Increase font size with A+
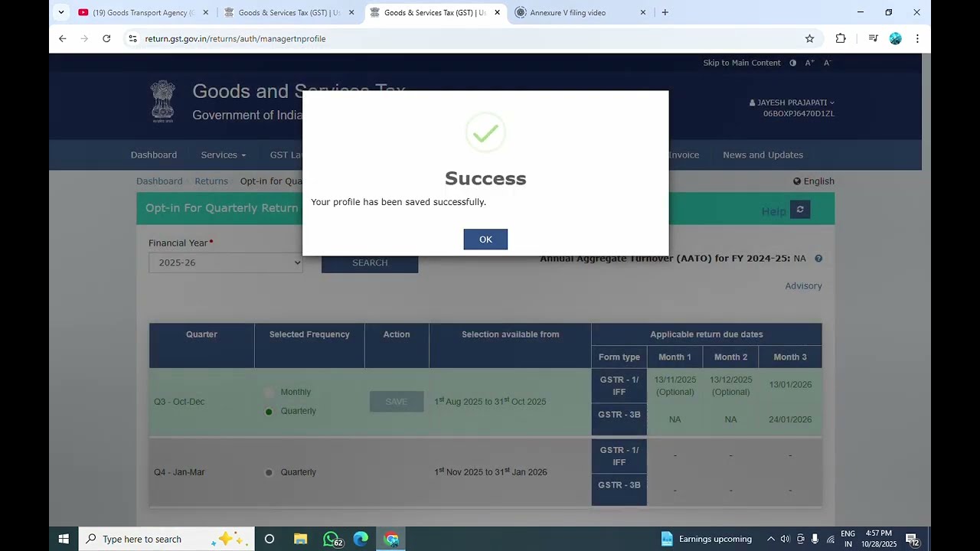The width and height of the screenshot is (980, 551). [809, 63]
